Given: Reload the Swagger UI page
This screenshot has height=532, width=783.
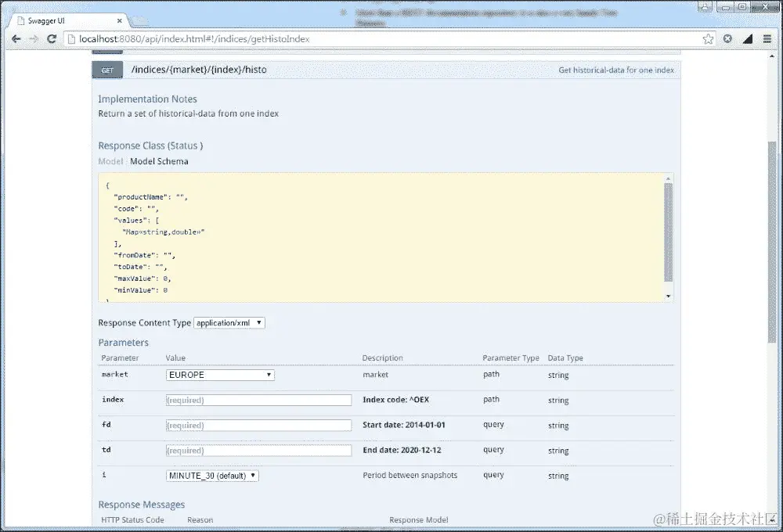Looking at the screenshot, I should pyautogui.click(x=52, y=39).
